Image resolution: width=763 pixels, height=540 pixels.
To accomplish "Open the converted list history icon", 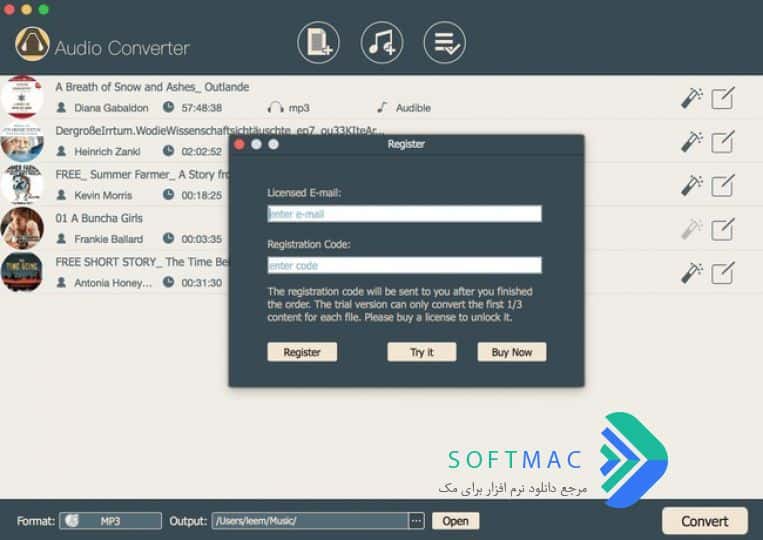I will (444, 42).
